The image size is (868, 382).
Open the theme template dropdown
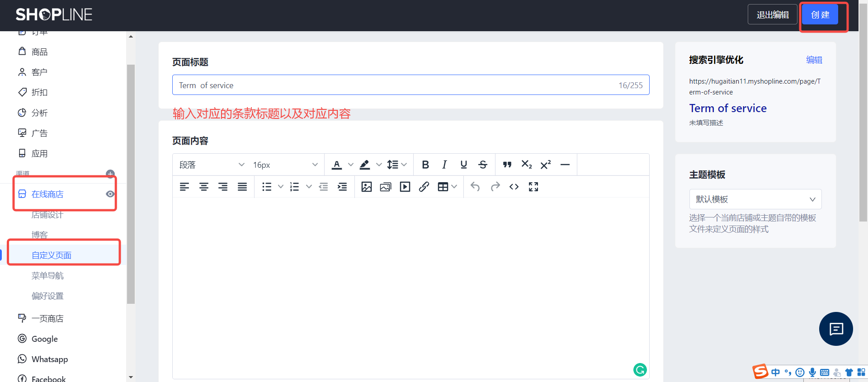click(x=755, y=199)
